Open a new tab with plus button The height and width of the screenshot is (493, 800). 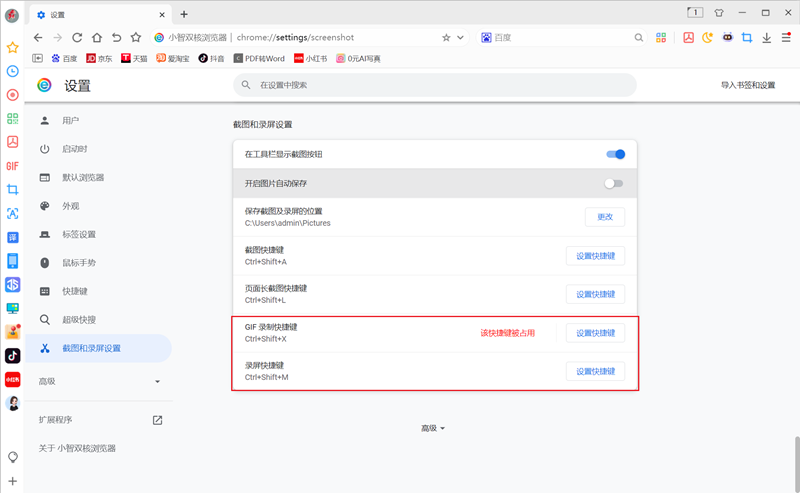(184, 14)
